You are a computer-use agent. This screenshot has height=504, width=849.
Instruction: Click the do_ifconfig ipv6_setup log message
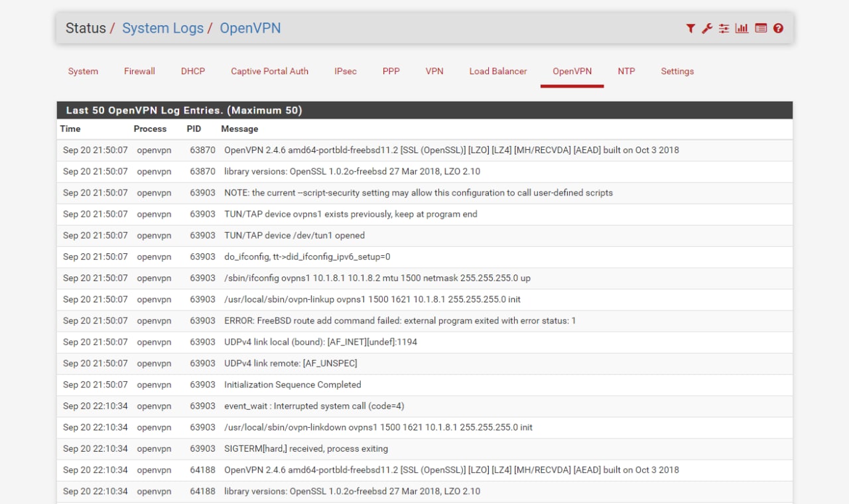pos(307,257)
